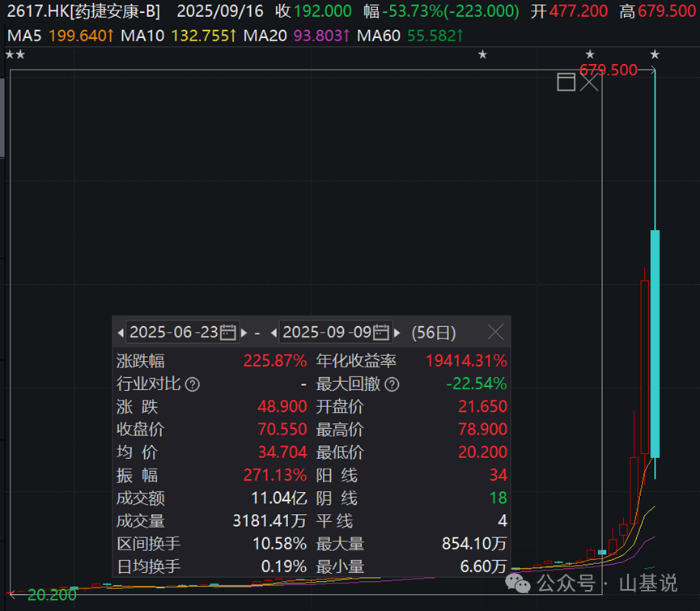Open the start date calendar picker icon
The height and width of the screenshot is (611, 700).
click(227, 333)
